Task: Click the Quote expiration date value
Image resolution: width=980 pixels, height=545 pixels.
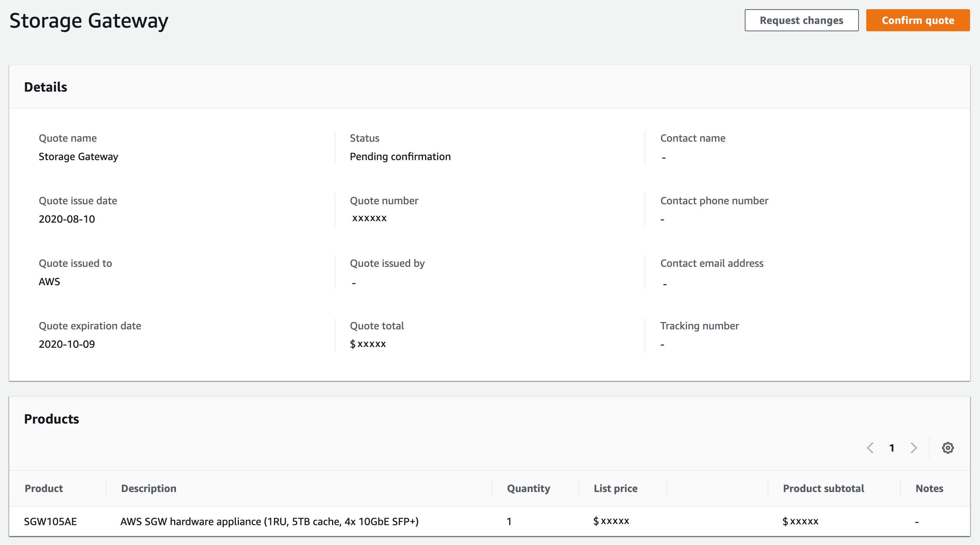Action: (x=67, y=344)
